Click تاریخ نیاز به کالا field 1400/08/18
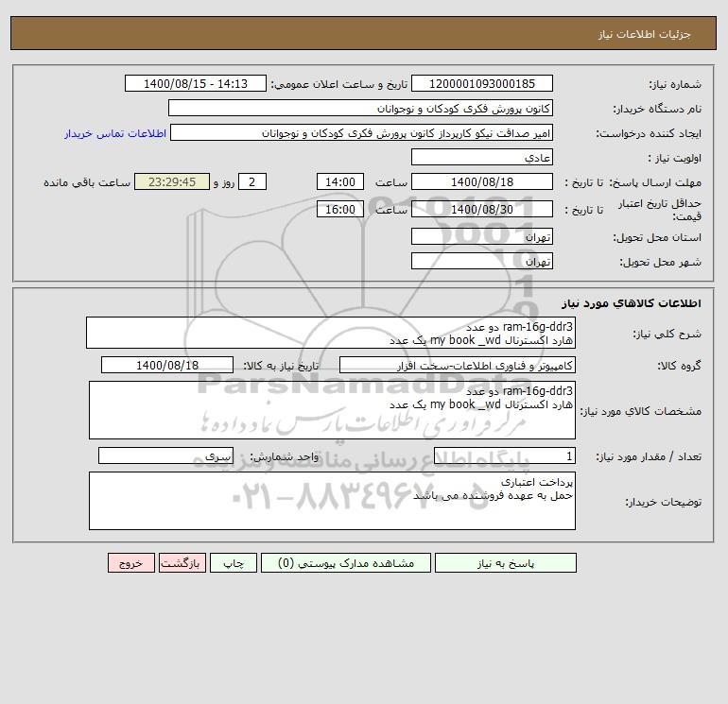 coord(167,365)
